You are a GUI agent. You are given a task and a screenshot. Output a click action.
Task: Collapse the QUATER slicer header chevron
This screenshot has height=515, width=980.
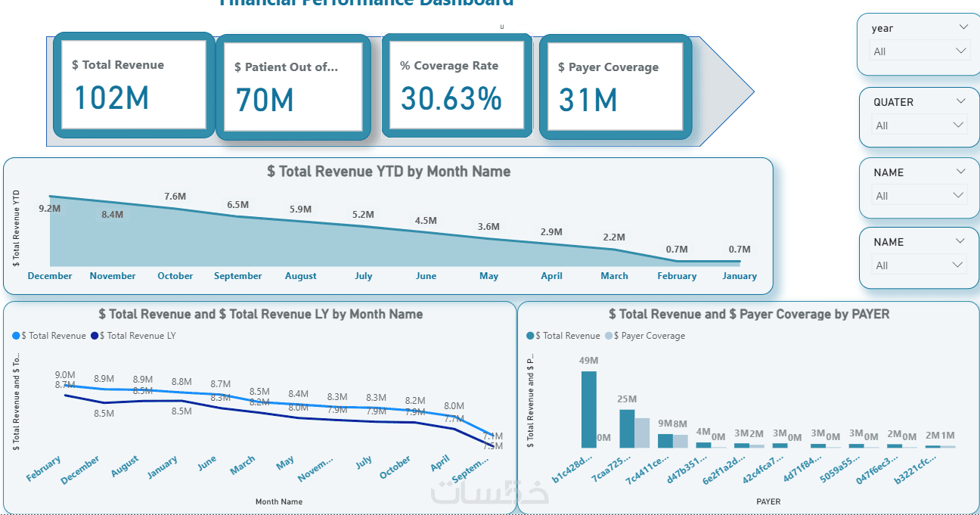coord(961,101)
